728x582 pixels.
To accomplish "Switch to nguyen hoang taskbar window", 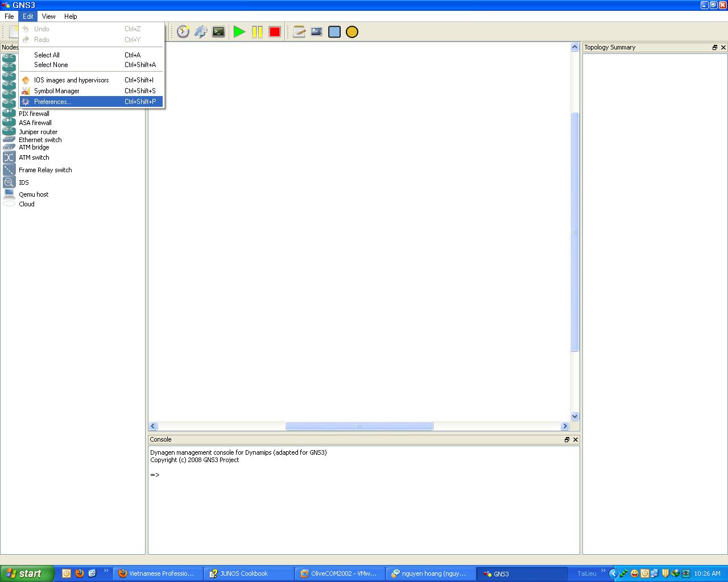I will tap(431, 573).
